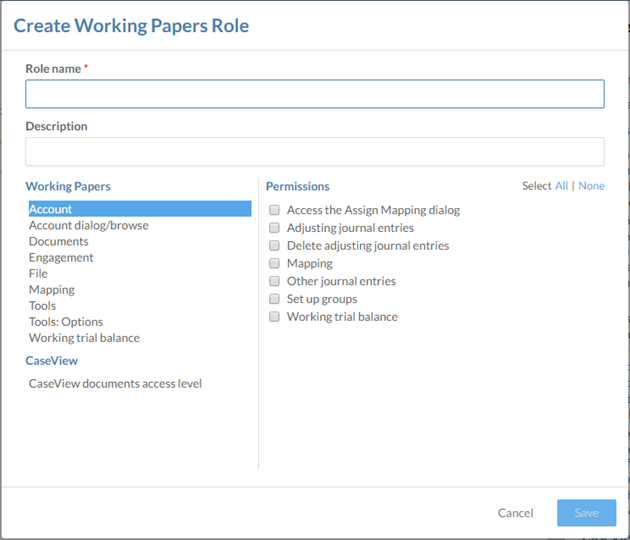Click the Role name input field
The width and height of the screenshot is (630, 540).
[x=314, y=94]
